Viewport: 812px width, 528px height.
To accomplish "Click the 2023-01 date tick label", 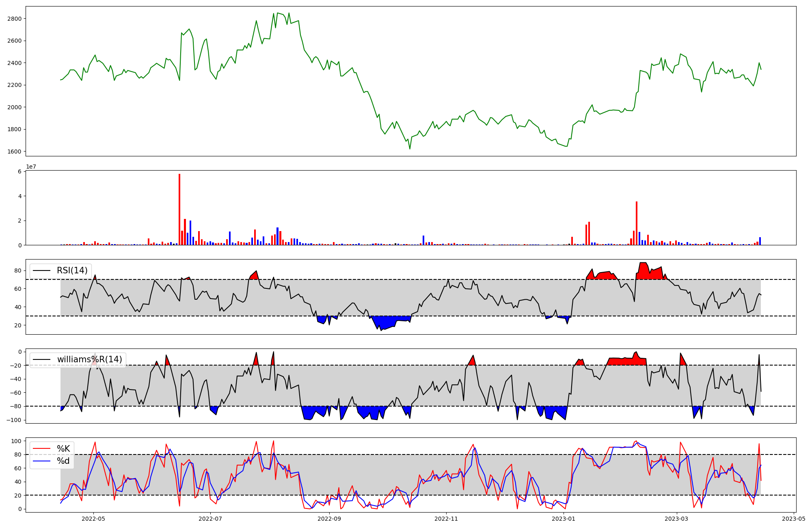I will (x=564, y=519).
